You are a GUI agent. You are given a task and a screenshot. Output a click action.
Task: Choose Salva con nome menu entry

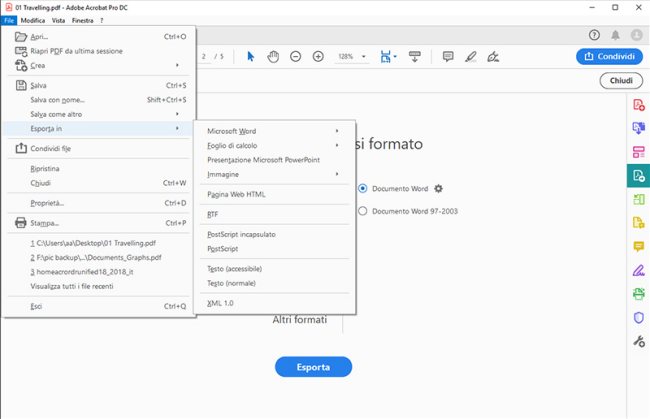coord(99,100)
